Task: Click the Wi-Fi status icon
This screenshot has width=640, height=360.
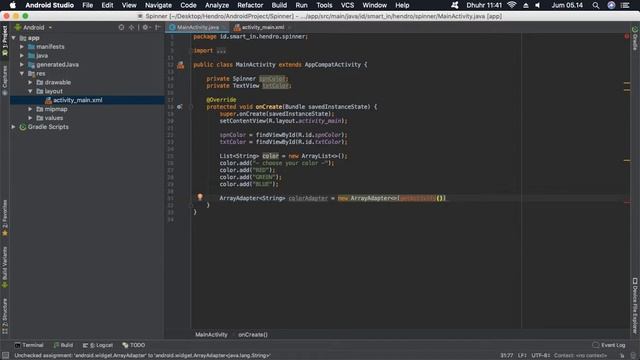Action: click(511, 5)
